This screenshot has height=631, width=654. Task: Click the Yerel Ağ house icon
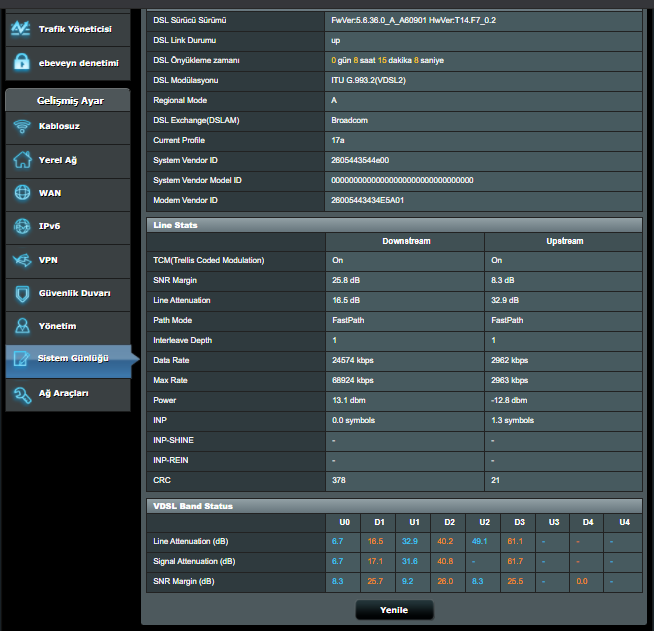(x=21, y=160)
